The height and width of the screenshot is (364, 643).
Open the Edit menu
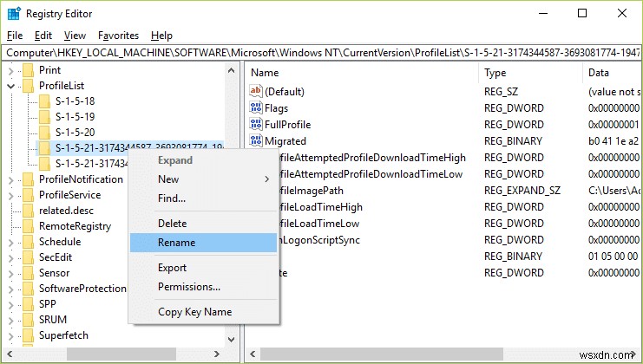43,36
